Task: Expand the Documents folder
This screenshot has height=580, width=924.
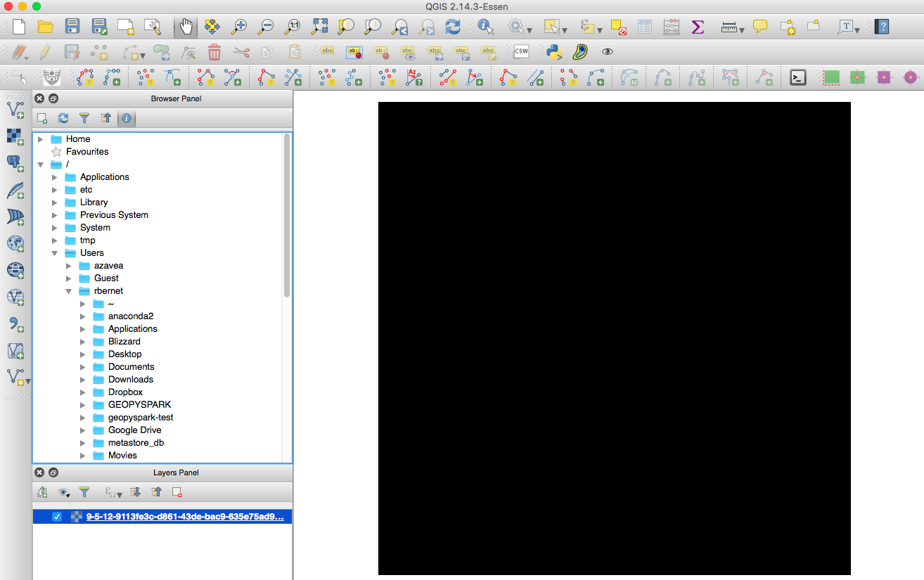Action: 83,366
